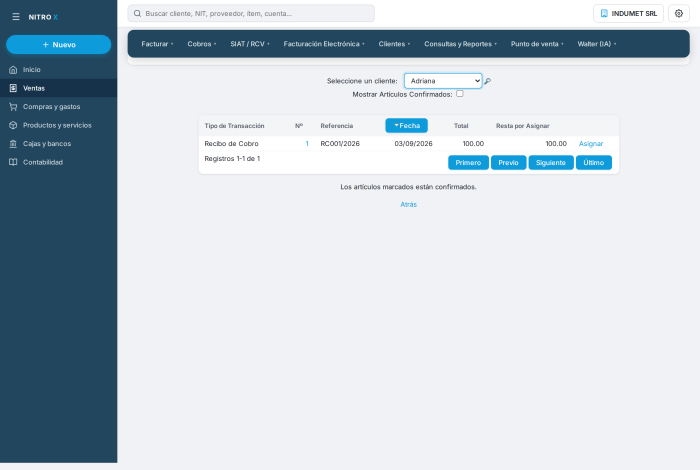
Task: Expand the Cobros menu
Action: coord(202,44)
